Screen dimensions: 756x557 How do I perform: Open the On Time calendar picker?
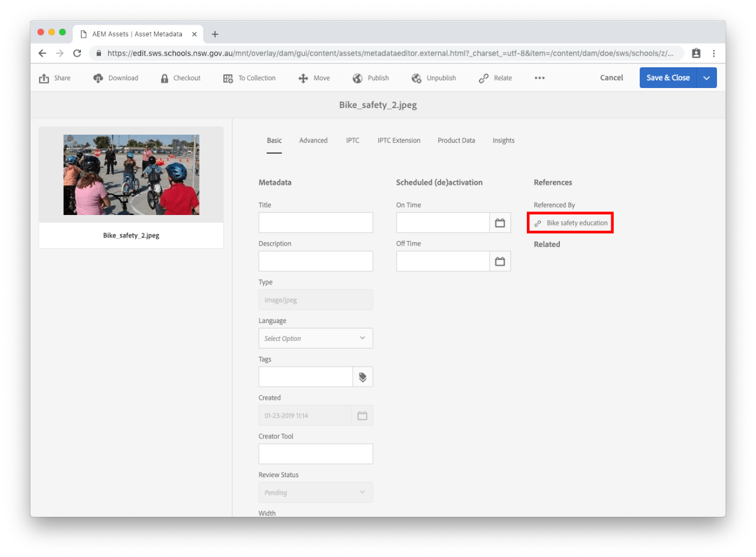500,223
